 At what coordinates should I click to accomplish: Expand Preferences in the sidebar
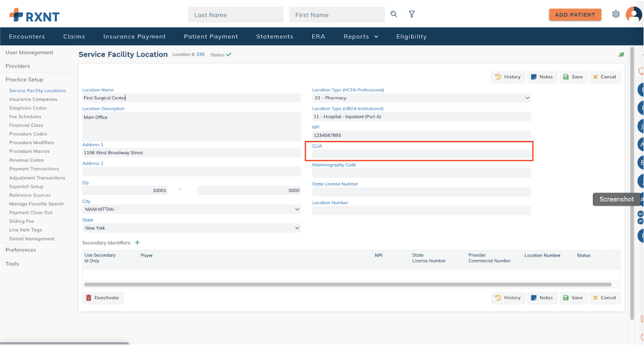21,250
